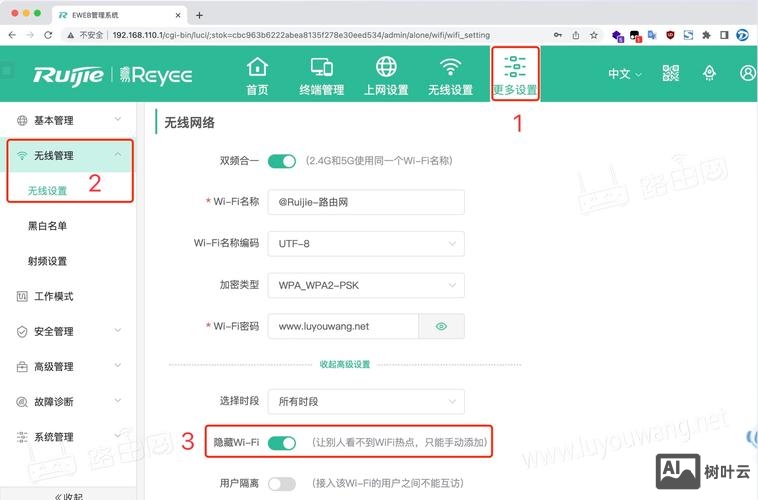The width and height of the screenshot is (758, 500).
Task: Toggle Wi-Fi password visibility eye
Action: click(x=441, y=326)
